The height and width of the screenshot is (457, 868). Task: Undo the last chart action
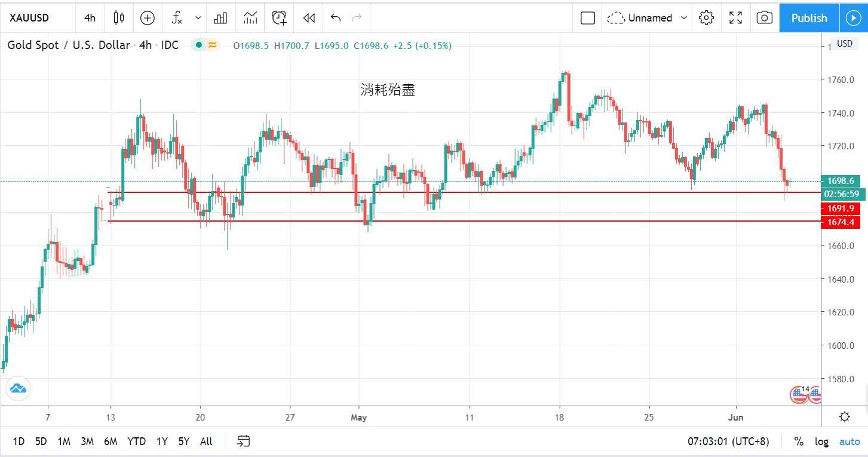pos(336,18)
